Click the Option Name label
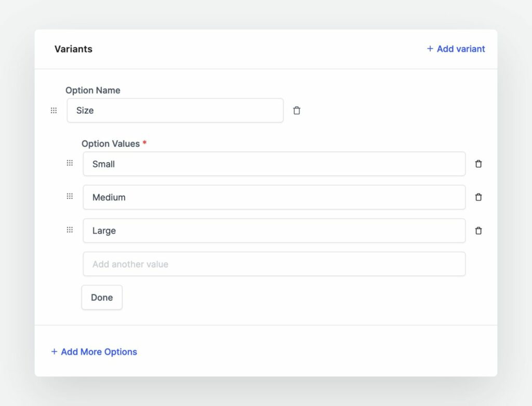532x406 pixels. point(92,90)
